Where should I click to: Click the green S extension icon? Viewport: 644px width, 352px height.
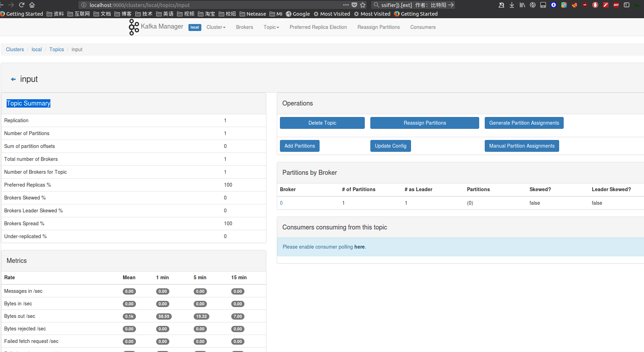(564, 5)
